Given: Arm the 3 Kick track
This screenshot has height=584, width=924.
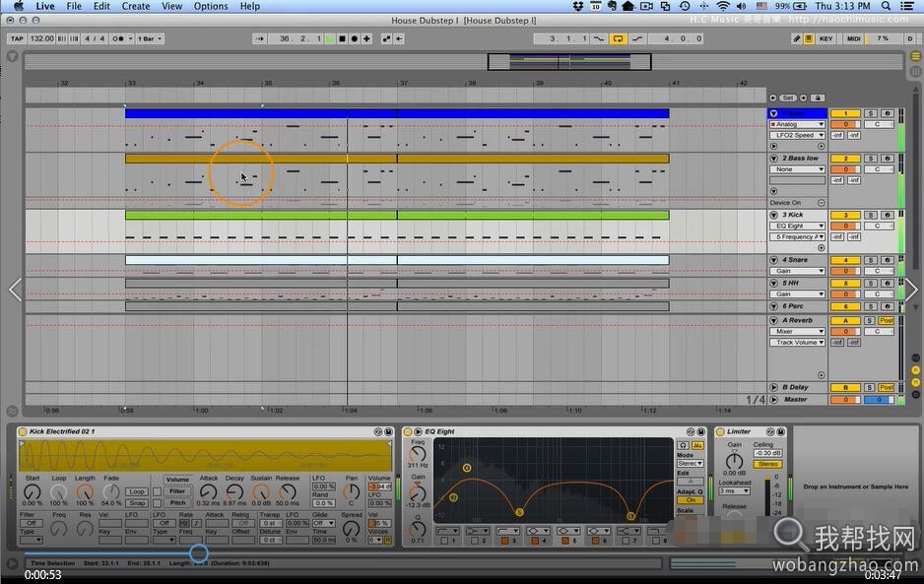Looking at the screenshot, I should (887, 215).
